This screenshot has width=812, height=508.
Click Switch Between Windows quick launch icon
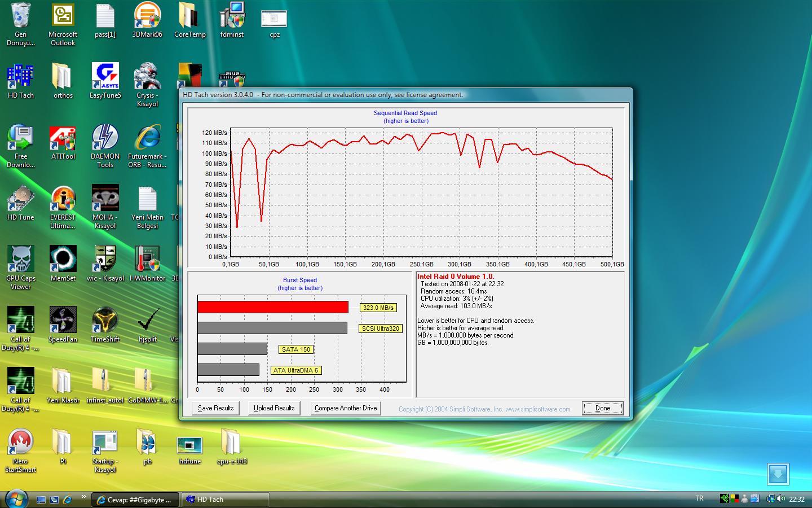pos(54,500)
